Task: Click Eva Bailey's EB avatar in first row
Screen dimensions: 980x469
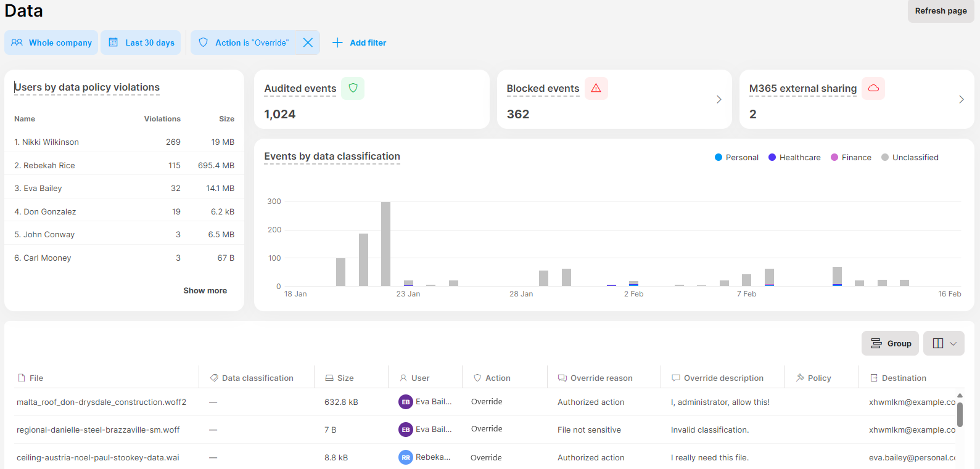Action: (x=405, y=402)
